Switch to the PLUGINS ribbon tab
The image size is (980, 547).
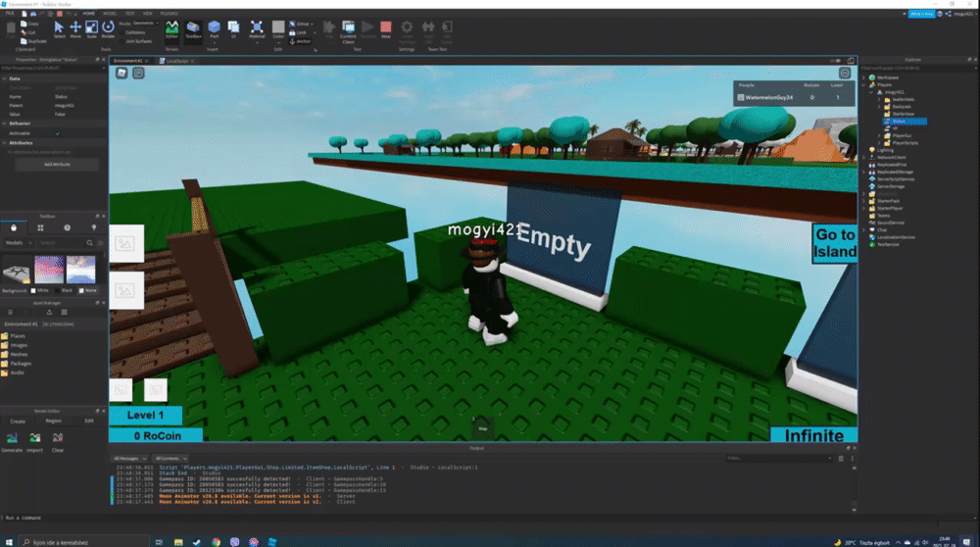[x=169, y=13]
